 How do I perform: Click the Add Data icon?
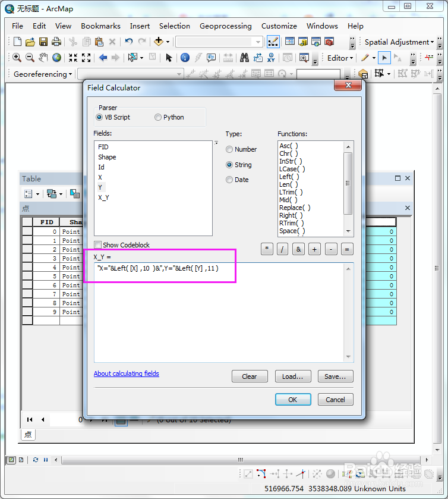[x=158, y=42]
